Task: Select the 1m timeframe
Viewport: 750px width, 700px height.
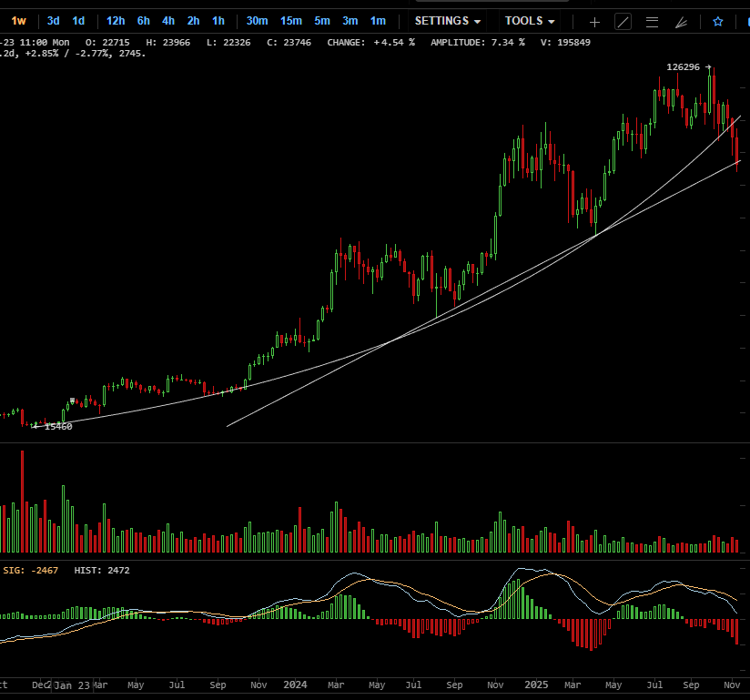Action: [378, 21]
